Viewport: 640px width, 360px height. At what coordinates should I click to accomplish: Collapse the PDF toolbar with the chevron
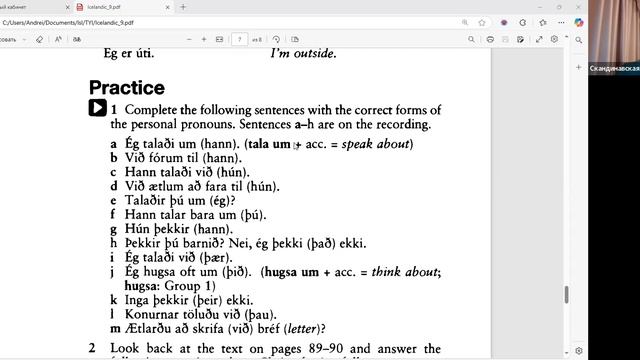567,37
